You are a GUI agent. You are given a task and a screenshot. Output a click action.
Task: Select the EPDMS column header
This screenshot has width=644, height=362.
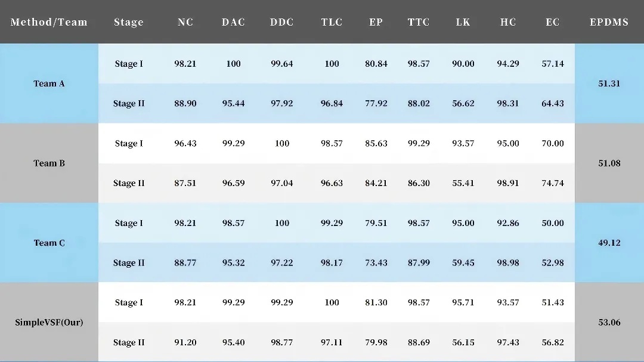[609, 22]
